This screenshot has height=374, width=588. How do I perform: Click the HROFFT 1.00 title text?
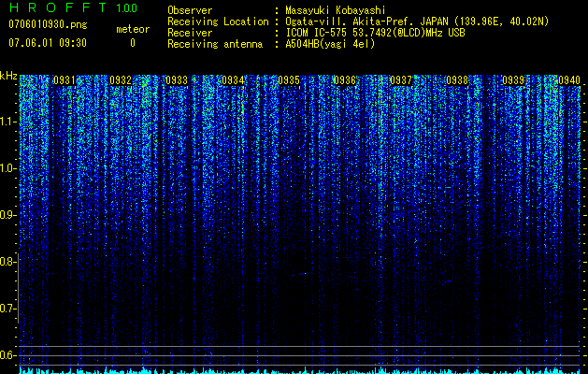pyautogui.click(x=73, y=7)
